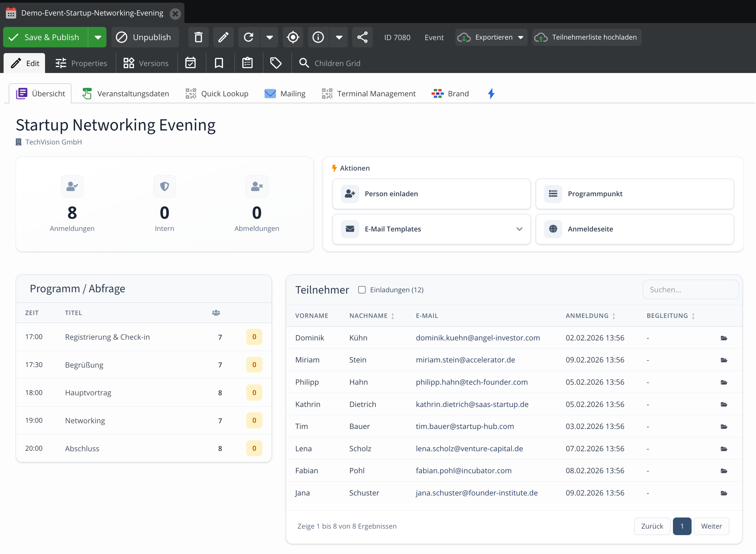Toggle the Einladungen (12) checkbox
The width and height of the screenshot is (756, 554).
(x=362, y=290)
